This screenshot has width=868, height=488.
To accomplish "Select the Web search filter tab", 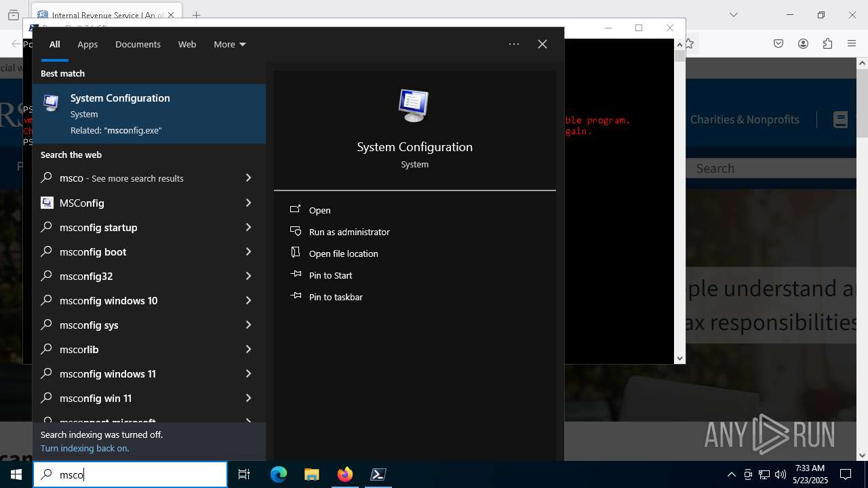I will pos(187,44).
